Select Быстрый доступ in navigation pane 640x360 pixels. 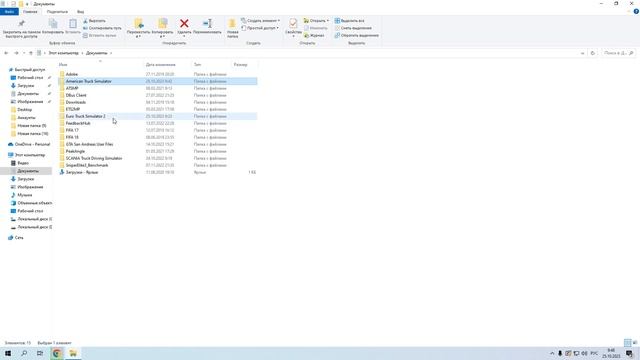coord(29,70)
